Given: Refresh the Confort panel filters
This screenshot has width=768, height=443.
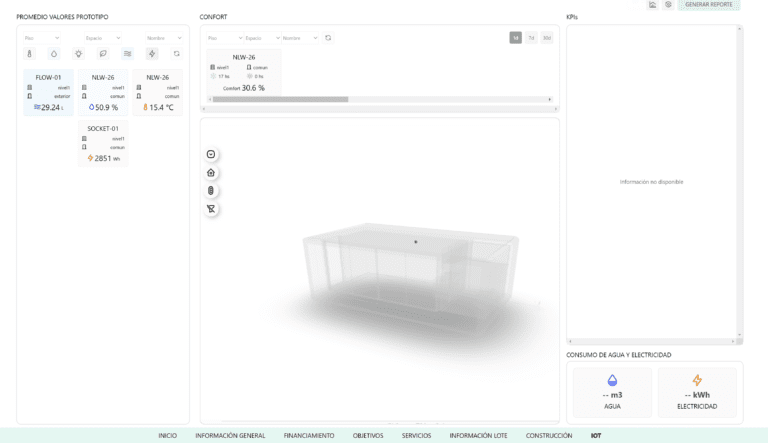Looking at the screenshot, I should [328, 38].
